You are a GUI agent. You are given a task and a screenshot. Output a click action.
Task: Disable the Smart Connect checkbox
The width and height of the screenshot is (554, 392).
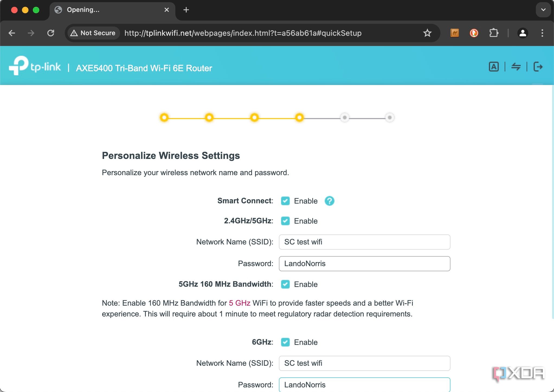pos(285,201)
